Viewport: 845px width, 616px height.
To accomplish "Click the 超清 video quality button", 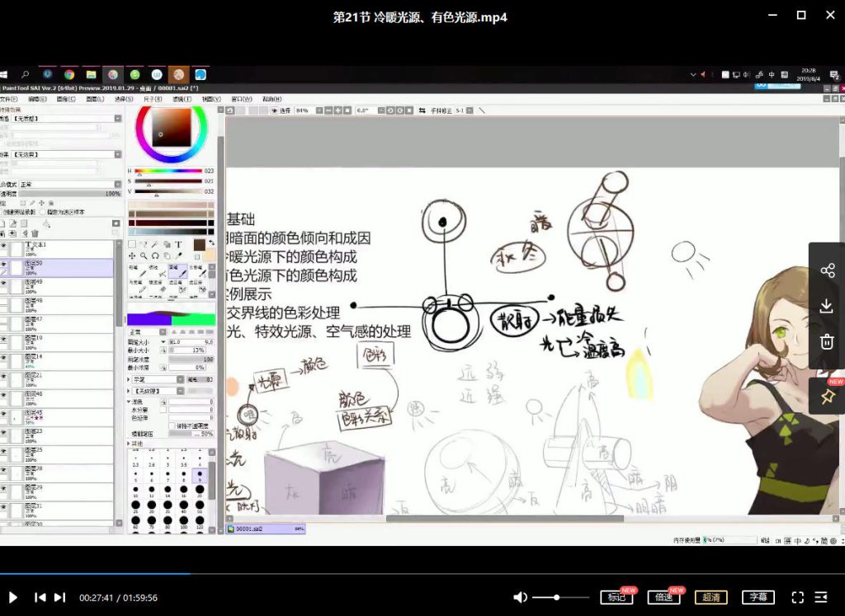I will [710, 597].
